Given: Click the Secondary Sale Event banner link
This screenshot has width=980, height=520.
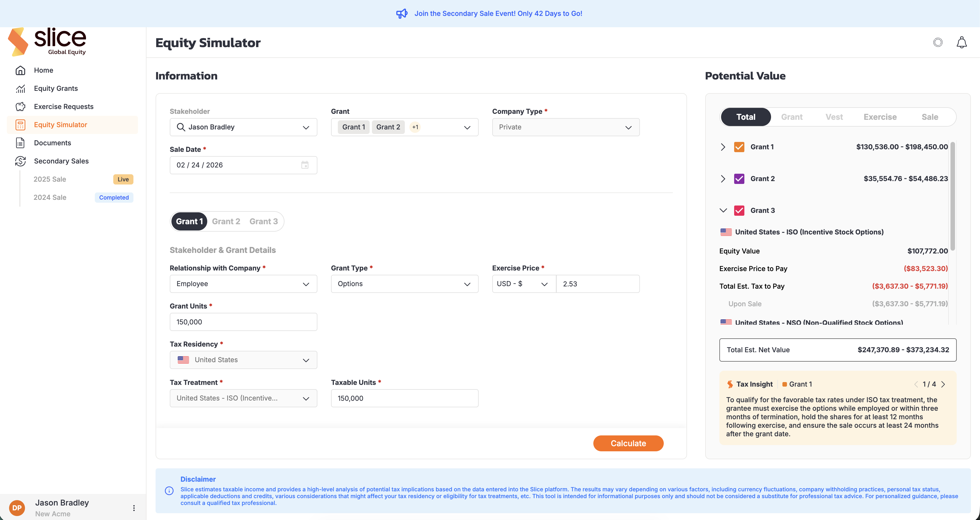Looking at the screenshot, I should (498, 14).
